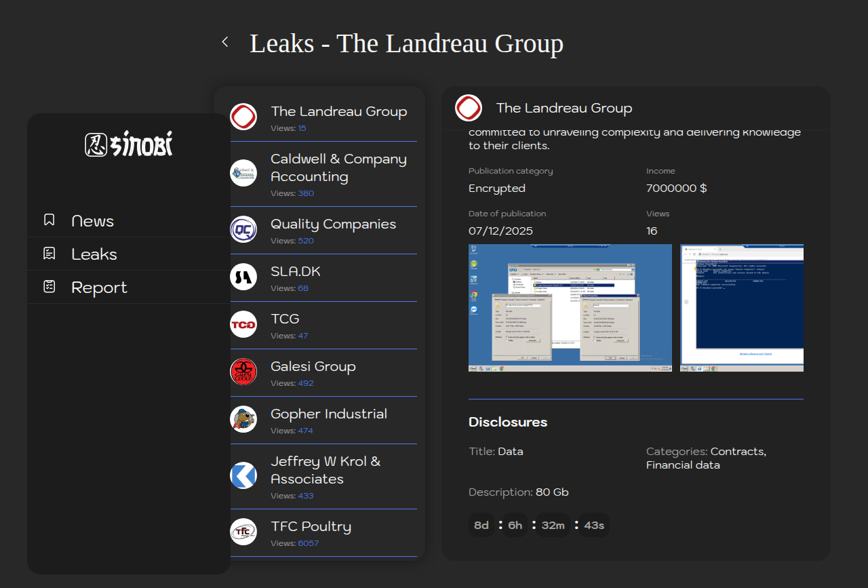This screenshot has height=588, width=868.
Task: Click the Landreau Group logo in the detail header
Action: (469, 108)
